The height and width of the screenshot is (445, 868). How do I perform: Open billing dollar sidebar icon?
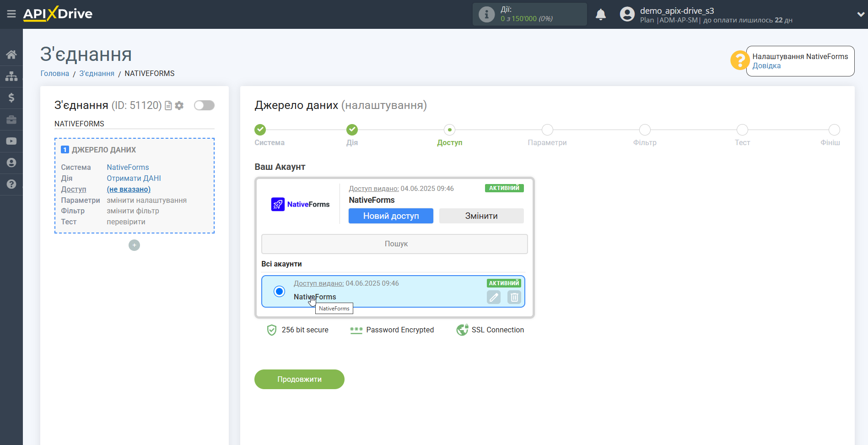click(11, 98)
